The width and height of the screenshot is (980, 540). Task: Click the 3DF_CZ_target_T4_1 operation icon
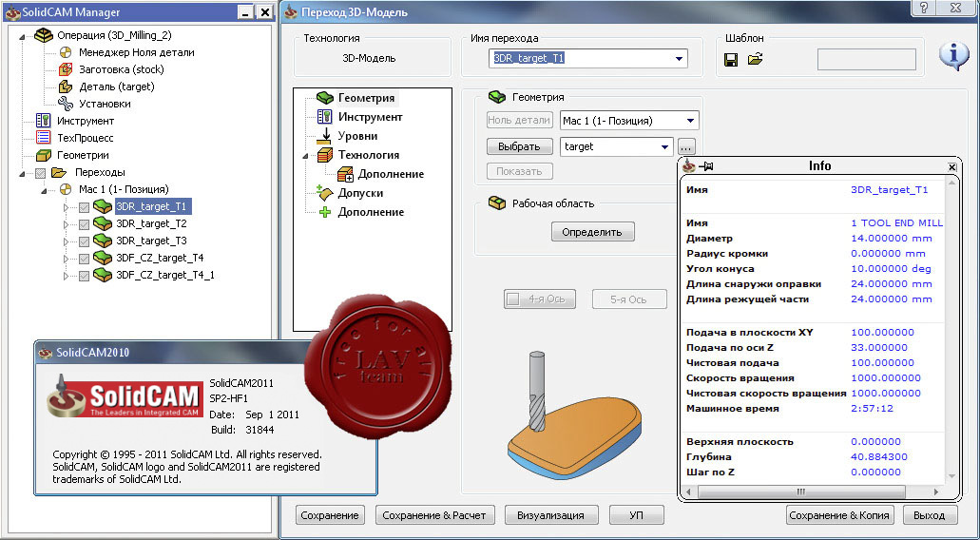pos(103,275)
